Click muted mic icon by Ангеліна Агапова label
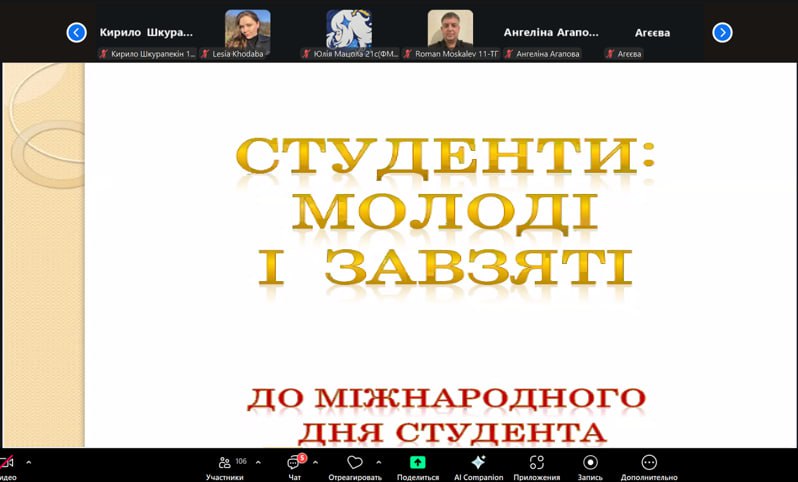 point(508,54)
